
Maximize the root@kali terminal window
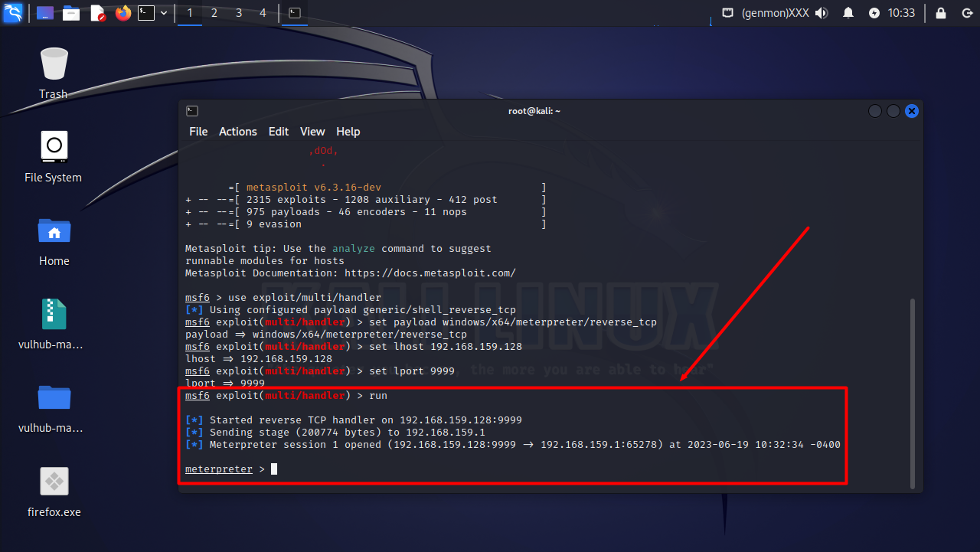(x=893, y=111)
